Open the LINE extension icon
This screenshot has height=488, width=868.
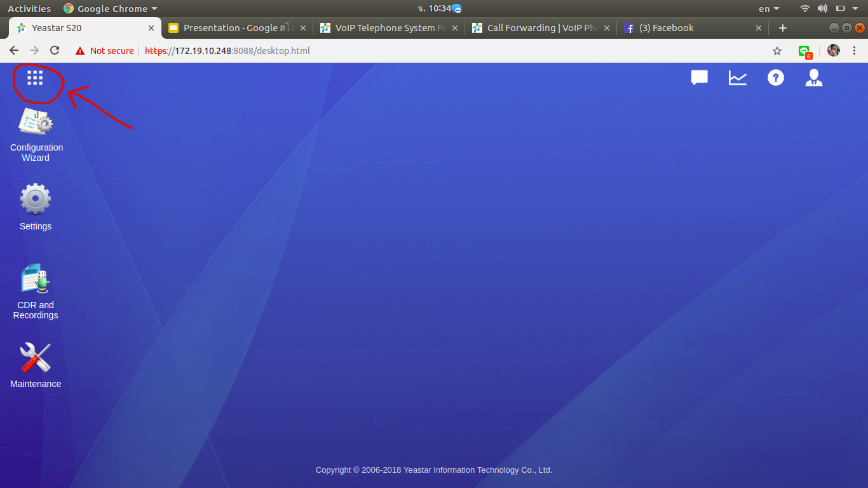pos(805,51)
